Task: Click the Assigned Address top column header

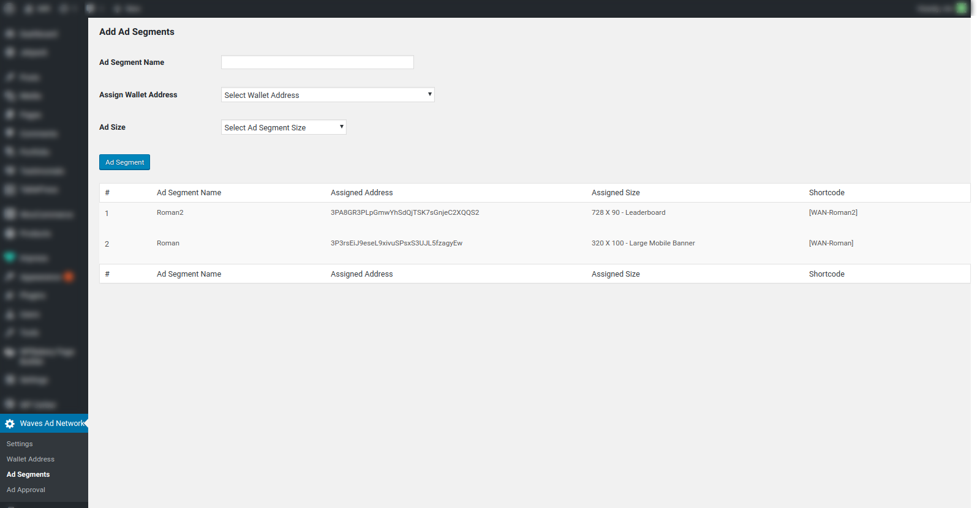Action: [x=362, y=193]
